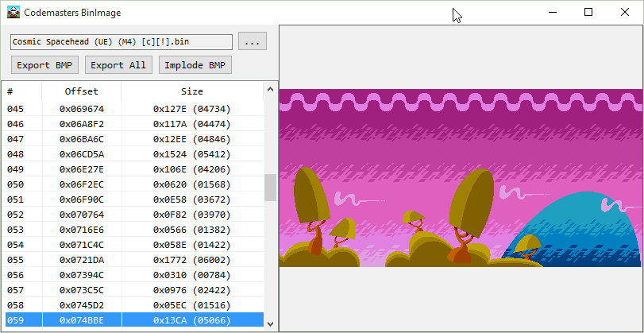The image size is (644, 333).
Task: Click size 0x0976 (02422)
Action: click(192, 290)
